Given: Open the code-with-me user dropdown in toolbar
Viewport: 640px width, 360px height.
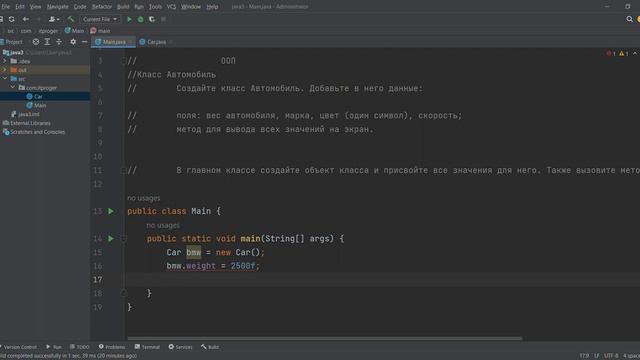Looking at the screenshot, I should pos(54,19).
